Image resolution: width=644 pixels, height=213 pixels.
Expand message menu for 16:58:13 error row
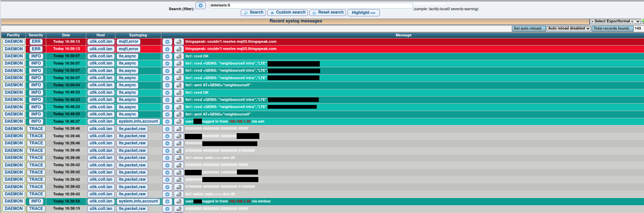[x=167, y=49]
